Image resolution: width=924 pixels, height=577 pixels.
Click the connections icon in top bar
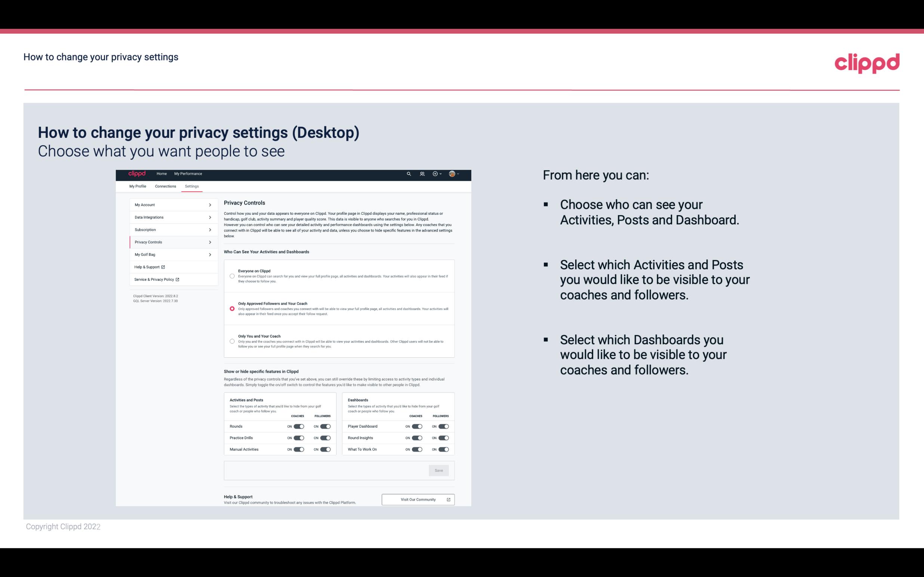422,174
